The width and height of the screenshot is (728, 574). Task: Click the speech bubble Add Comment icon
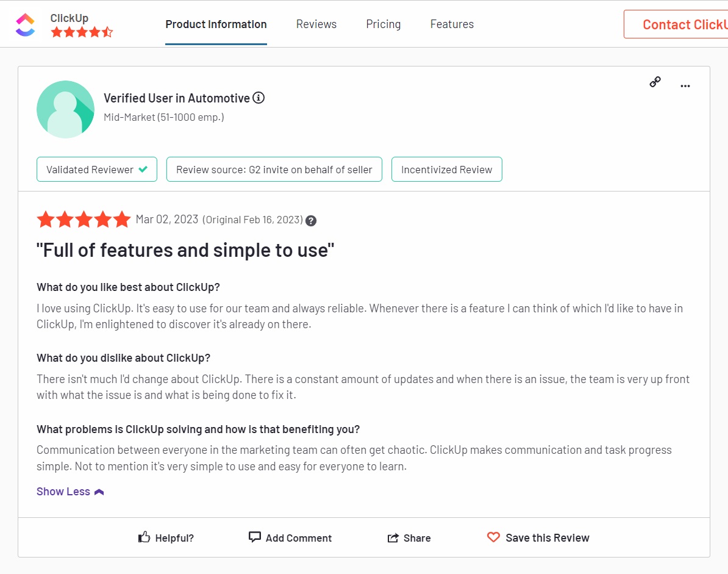pyautogui.click(x=254, y=537)
